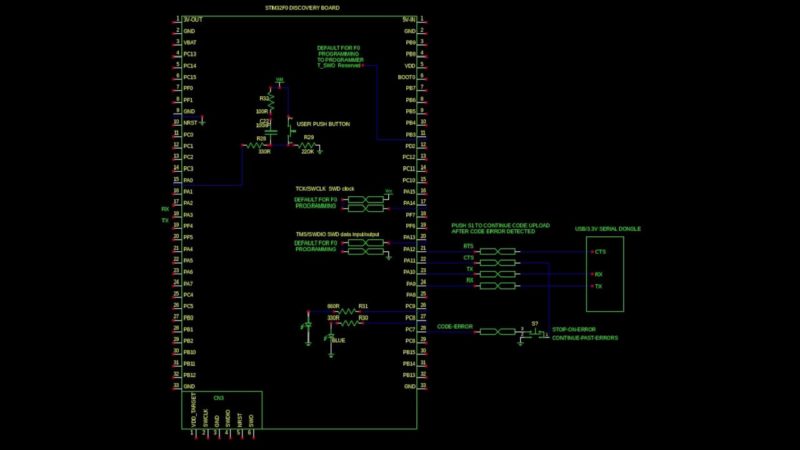
Task: Select the LED symbol connected to R31
Action: click(x=308, y=325)
